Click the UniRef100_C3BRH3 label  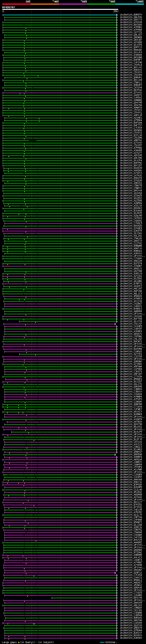(131, 389)
